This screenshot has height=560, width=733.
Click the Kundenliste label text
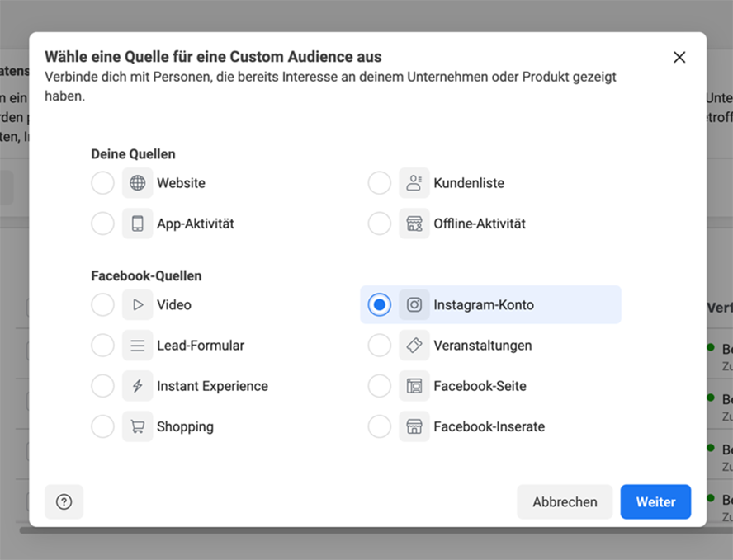[x=469, y=183]
